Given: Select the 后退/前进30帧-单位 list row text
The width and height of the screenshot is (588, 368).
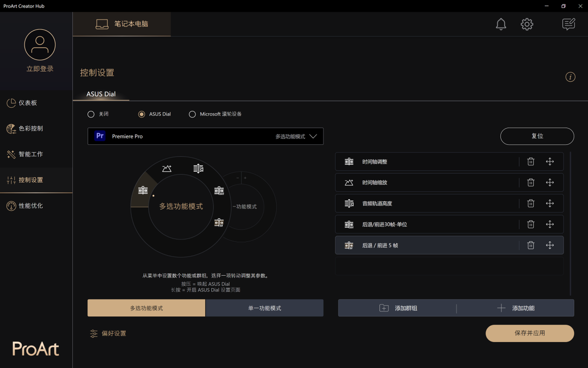Looking at the screenshot, I should click(x=385, y=225).
